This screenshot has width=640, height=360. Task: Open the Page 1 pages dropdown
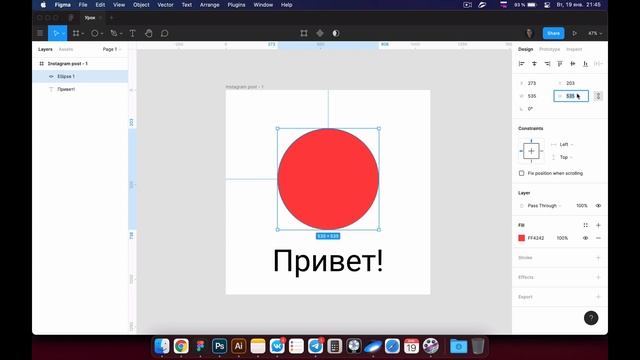tap(112, 49)
